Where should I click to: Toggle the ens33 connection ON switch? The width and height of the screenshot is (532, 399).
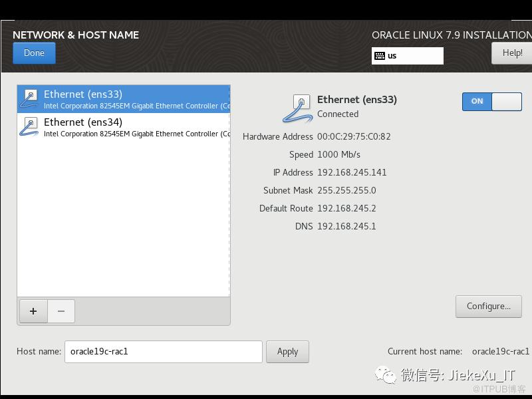click(x=491, y=101)
